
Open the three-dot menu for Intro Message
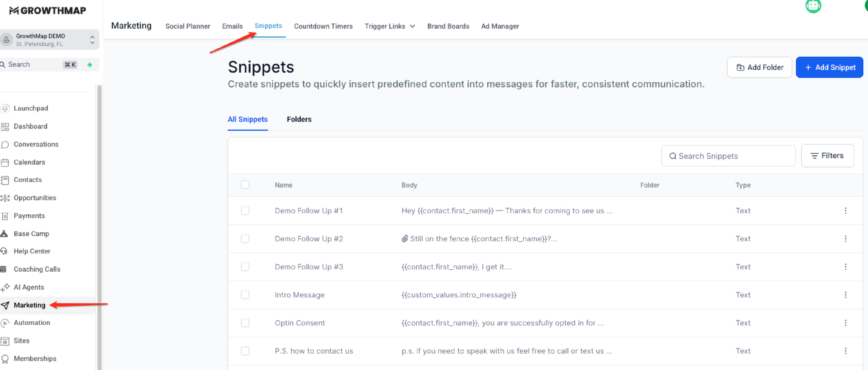[845, 295]
